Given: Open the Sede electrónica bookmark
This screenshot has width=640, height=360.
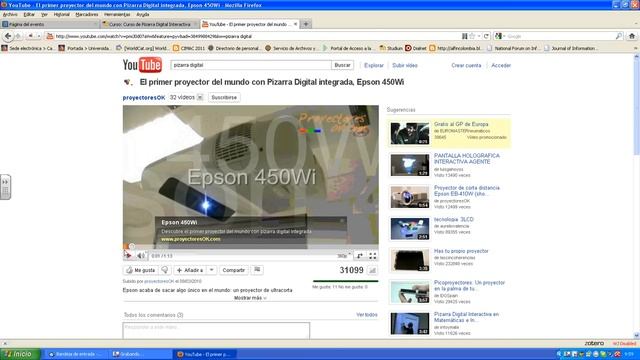Looking at the screenshot, I should point(27,48).
